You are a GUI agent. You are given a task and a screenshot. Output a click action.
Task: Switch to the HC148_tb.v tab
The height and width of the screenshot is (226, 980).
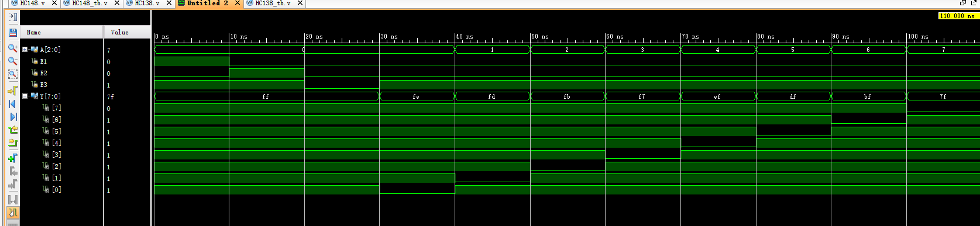click(x=90, y=3)
